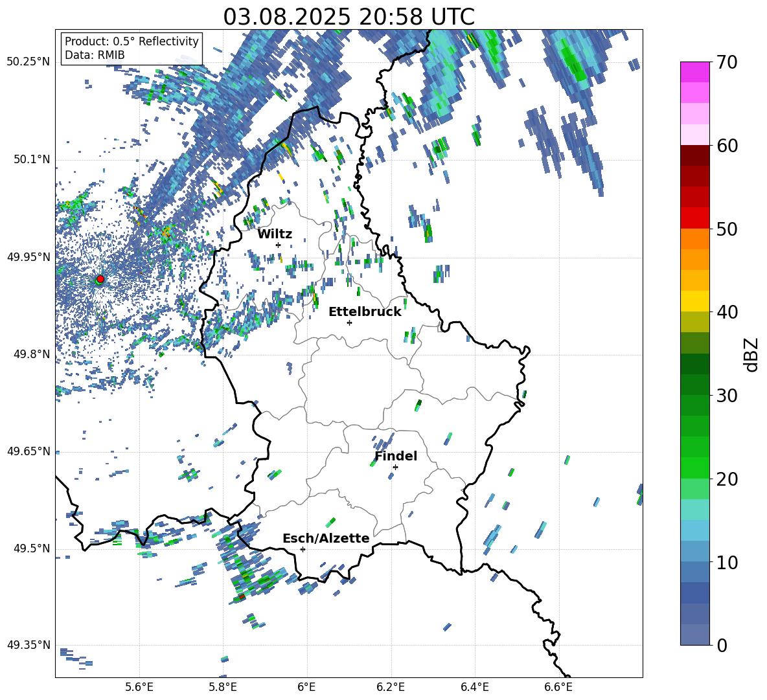
Task: Click the 6.6°E longitude label
Action: pos(558,687)
